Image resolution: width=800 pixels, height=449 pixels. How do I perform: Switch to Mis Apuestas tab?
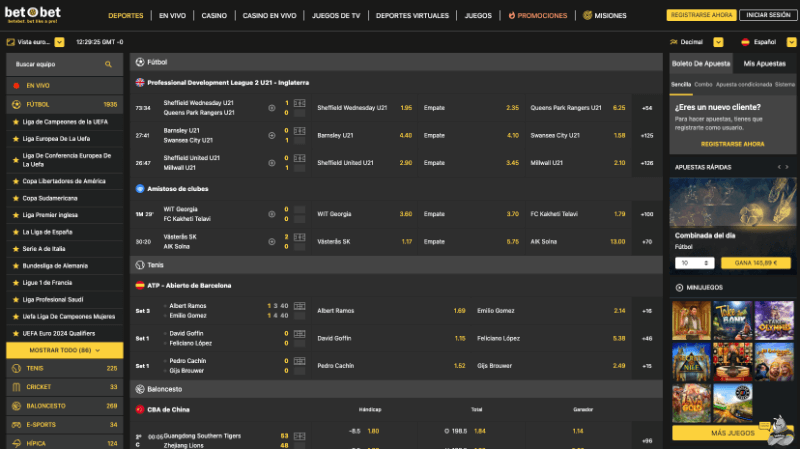pyautogui.click(x=764, y=64)
